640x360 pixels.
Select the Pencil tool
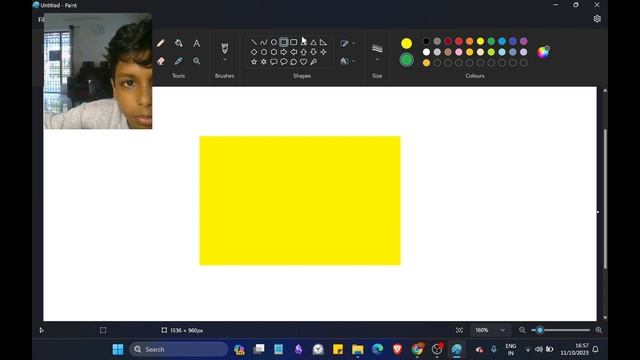click(x=161, y=43)
